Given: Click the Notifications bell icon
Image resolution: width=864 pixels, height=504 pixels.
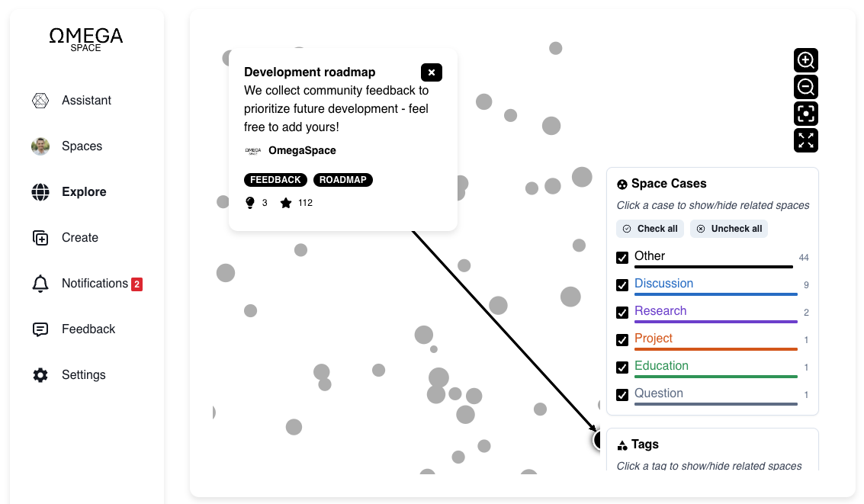Looking at the screenshot, I should (40, 284).
